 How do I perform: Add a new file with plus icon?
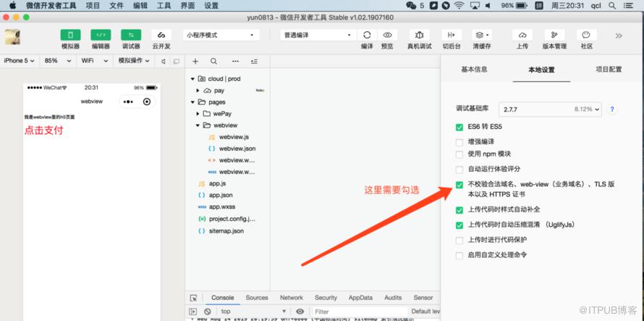coord(195,62)
